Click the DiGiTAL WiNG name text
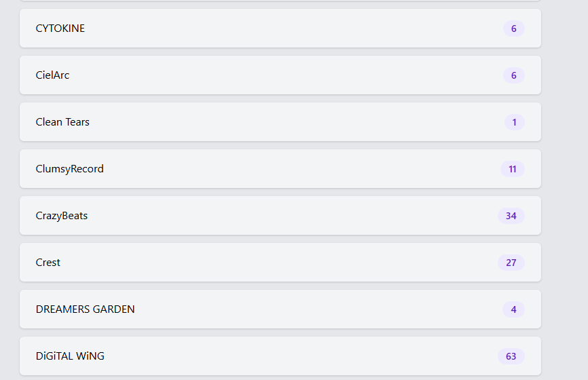The width and height of the screenshot is (588, 380). point(70,356)
